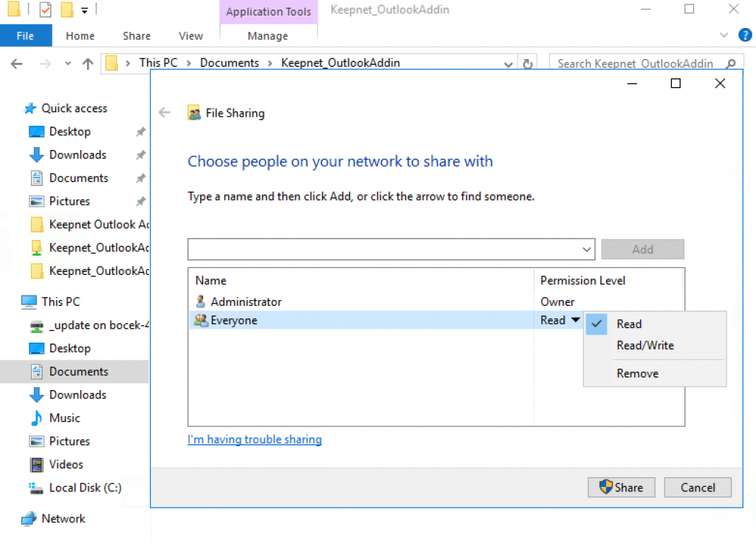This screenshot has height=543, width=756.
Task: Expand the ribbon with the chevron
Action: [724, 35]
